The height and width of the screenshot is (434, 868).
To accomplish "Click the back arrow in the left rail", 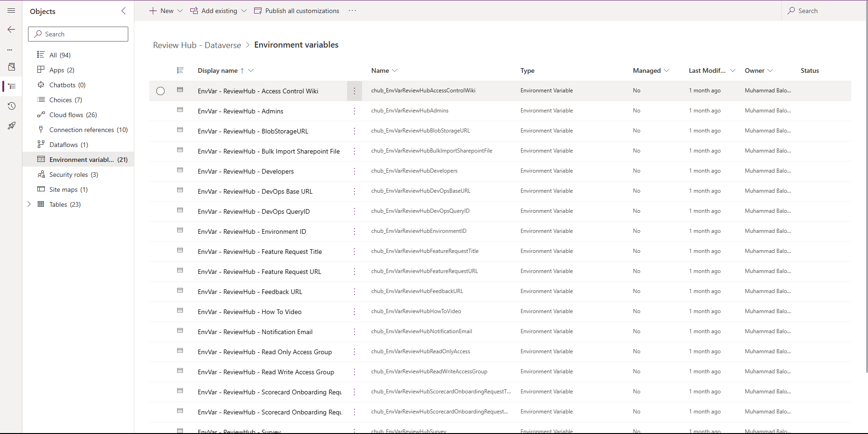I will (11, 29).
